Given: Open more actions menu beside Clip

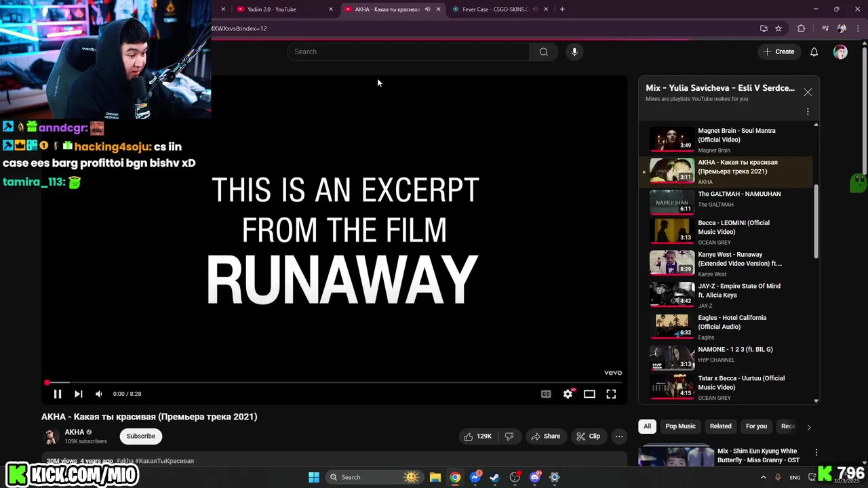Looking at the screenshot, I should click(619, 436).
